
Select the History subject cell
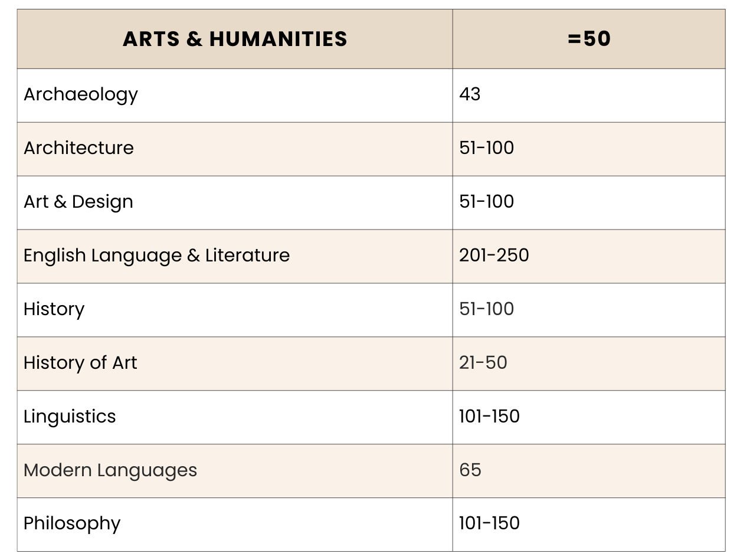point(54,309)
